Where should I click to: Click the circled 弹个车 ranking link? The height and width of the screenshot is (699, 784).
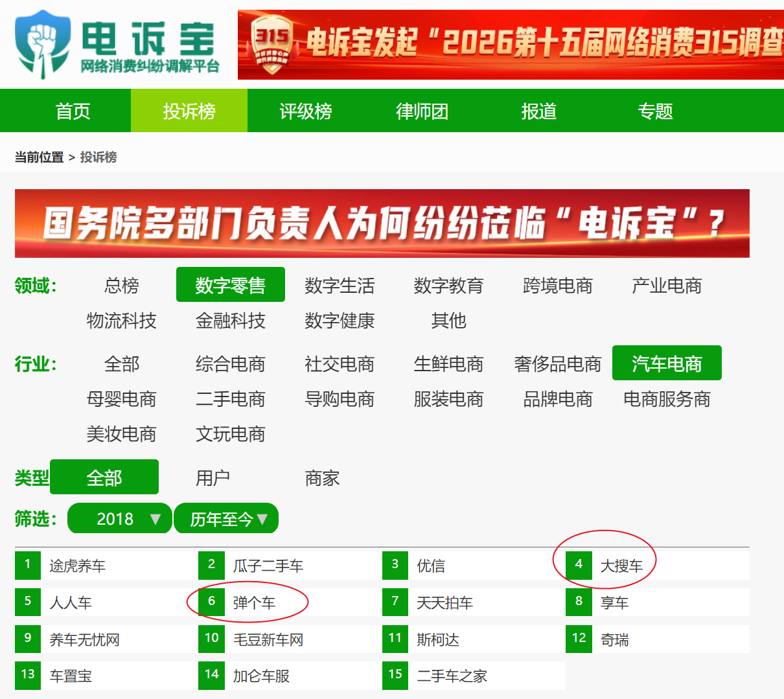[254, 603]
